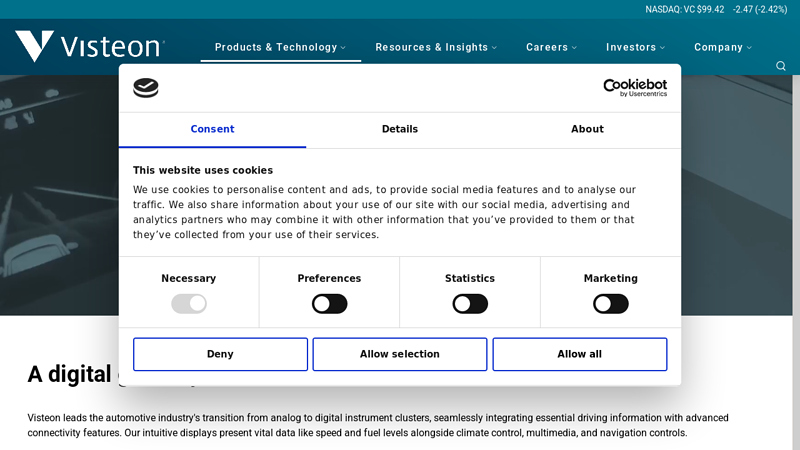Enable the Preferences cookies switch
The image size is (800, 450).
pyautogui.click(x=330, y=304)
